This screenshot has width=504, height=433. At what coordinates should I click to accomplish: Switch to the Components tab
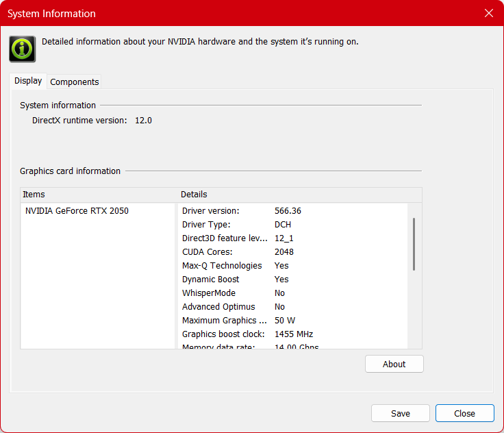74,82
